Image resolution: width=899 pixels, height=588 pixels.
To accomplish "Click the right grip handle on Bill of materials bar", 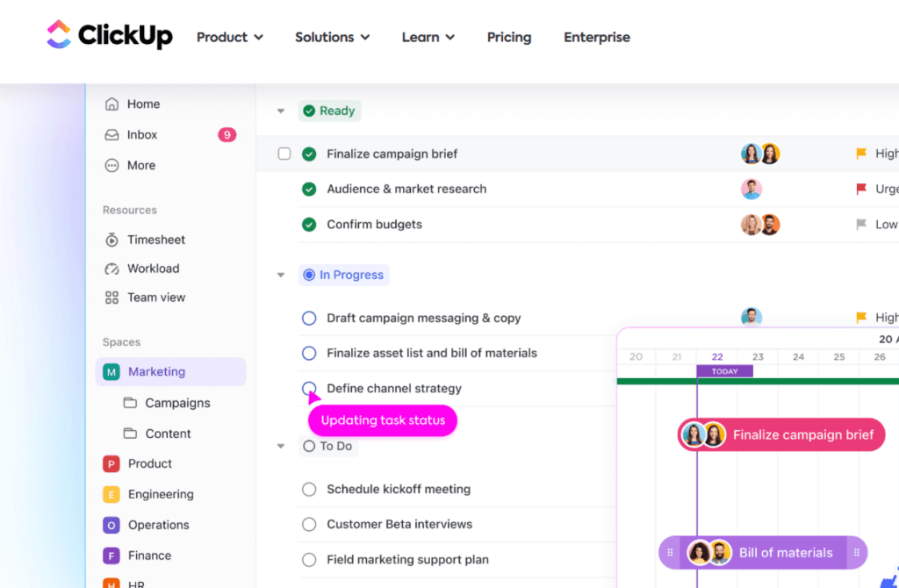I will point(857,553).
